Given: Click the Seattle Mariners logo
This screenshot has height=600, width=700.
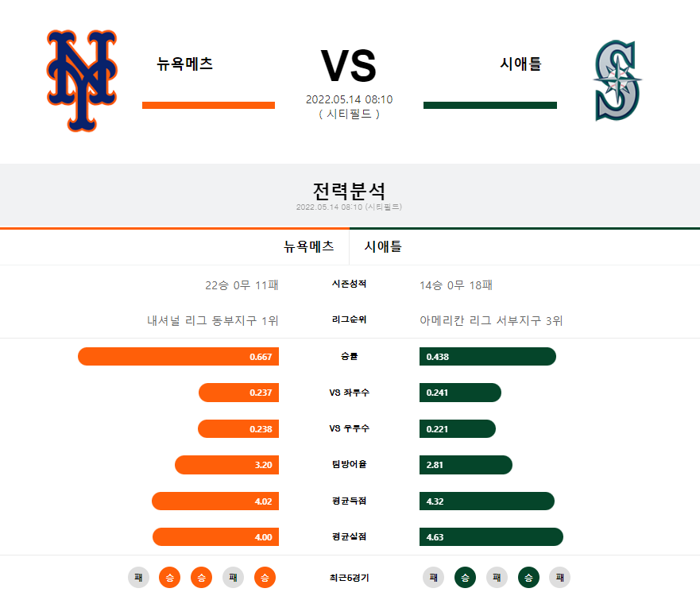Looking at the screenshot, I should coord(617,80).
